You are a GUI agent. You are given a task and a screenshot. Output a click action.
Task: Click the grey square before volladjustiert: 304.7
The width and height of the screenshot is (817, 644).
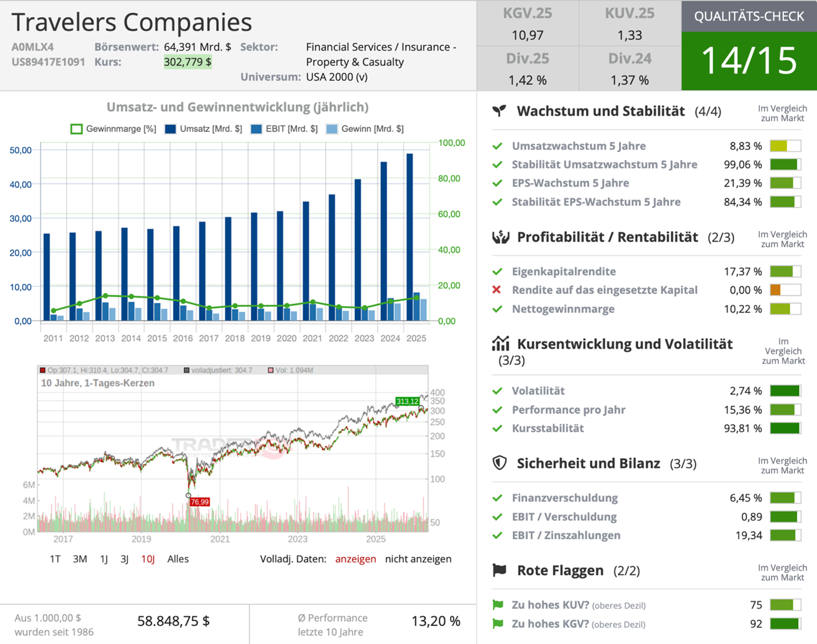[187, 370]
